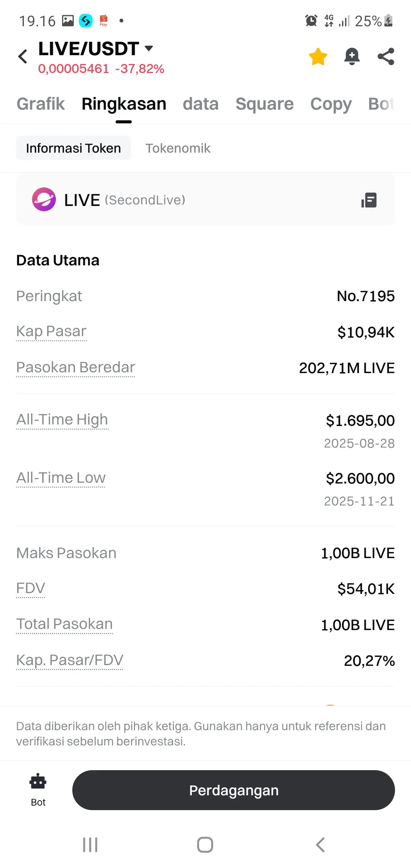Screen dimensions: 411x868
Task: Tap the SecondLive token logo
Action: tap(44, 199)
